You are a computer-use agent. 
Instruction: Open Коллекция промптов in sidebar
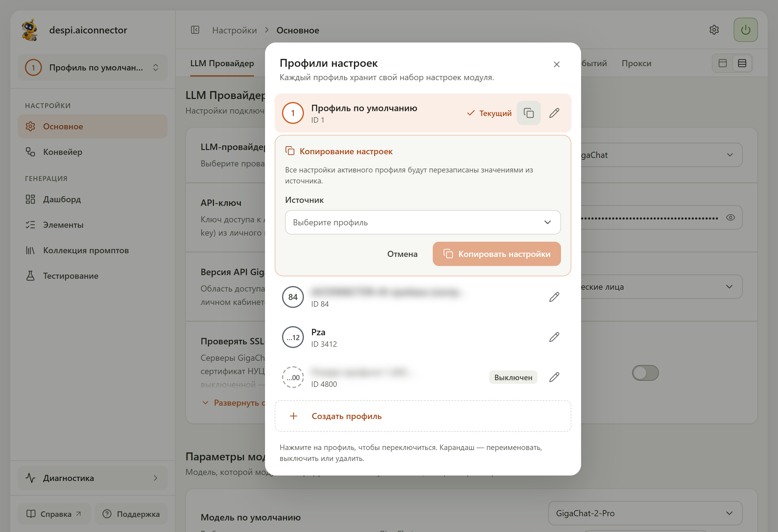(x=93, y=250)
